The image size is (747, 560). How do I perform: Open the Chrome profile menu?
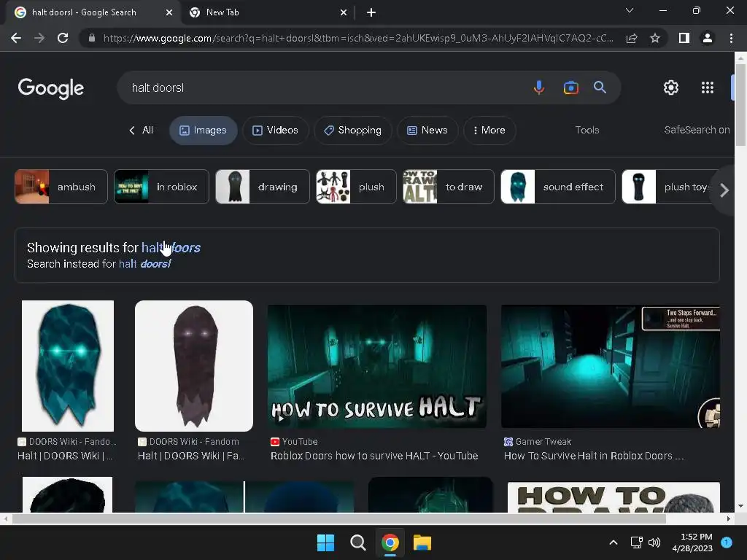(x=708, y=38)
